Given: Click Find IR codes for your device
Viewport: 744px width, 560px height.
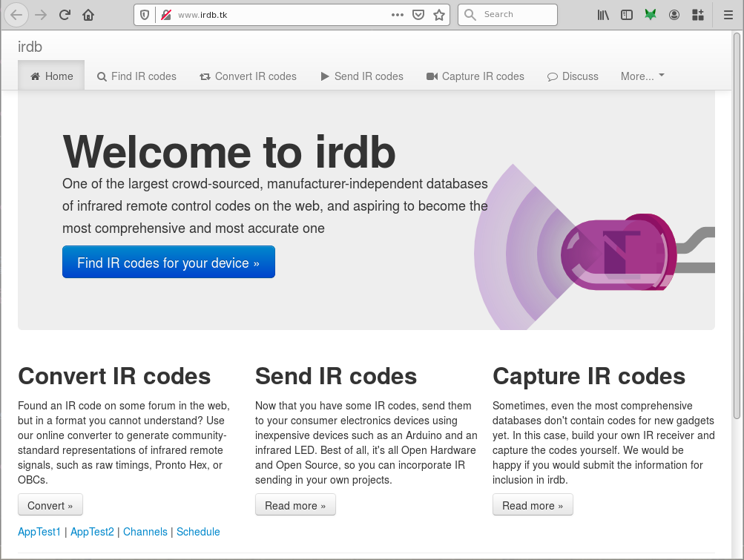Looking at the screenshot, I should 168,263.
